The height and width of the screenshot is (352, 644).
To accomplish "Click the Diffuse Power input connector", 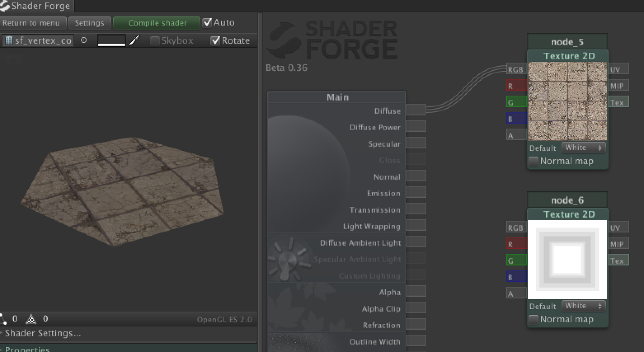I will pos(416,126).
